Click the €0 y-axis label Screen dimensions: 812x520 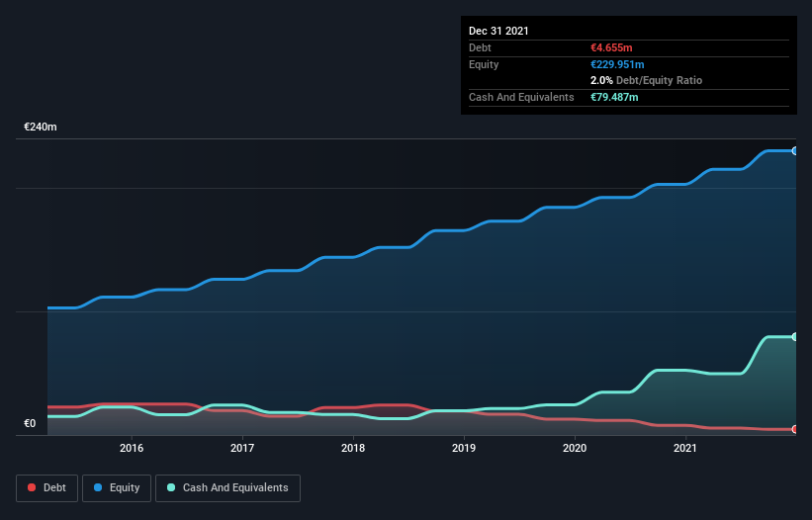[30, 423]
